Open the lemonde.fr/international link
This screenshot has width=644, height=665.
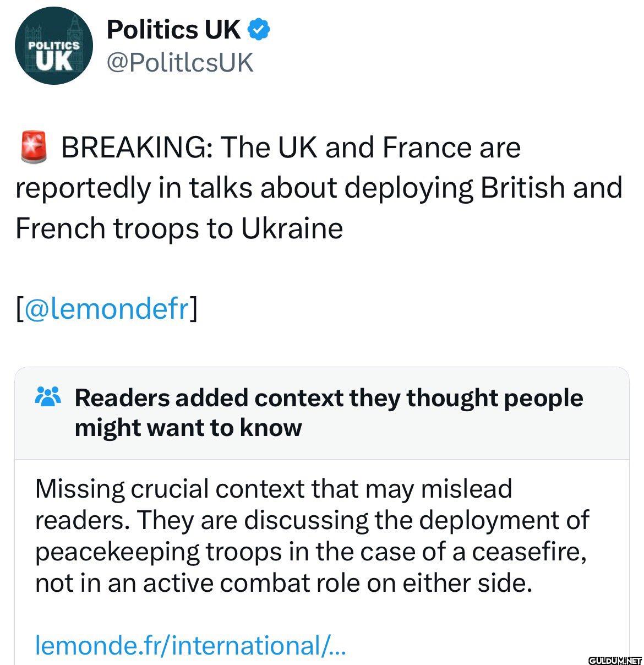click(190, 645)
